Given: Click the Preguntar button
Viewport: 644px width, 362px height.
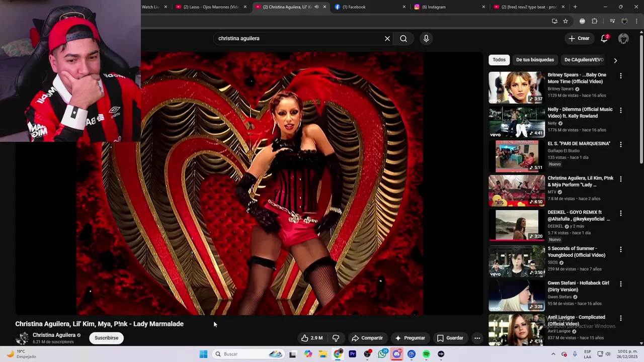Looking at the screenshot, I should pos(410,338).
